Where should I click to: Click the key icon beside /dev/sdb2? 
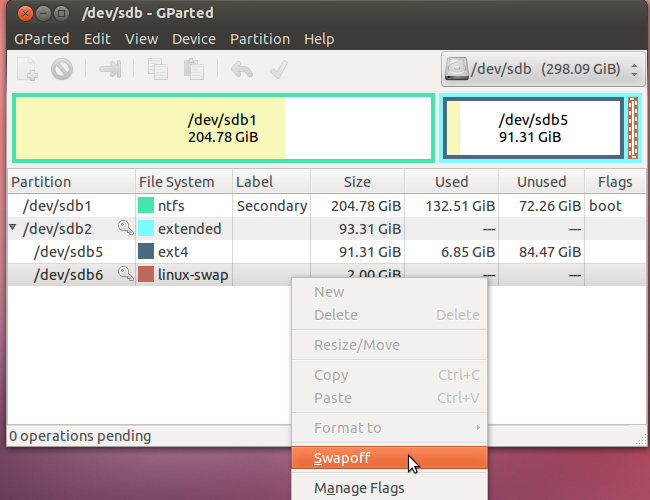[125, 228]
